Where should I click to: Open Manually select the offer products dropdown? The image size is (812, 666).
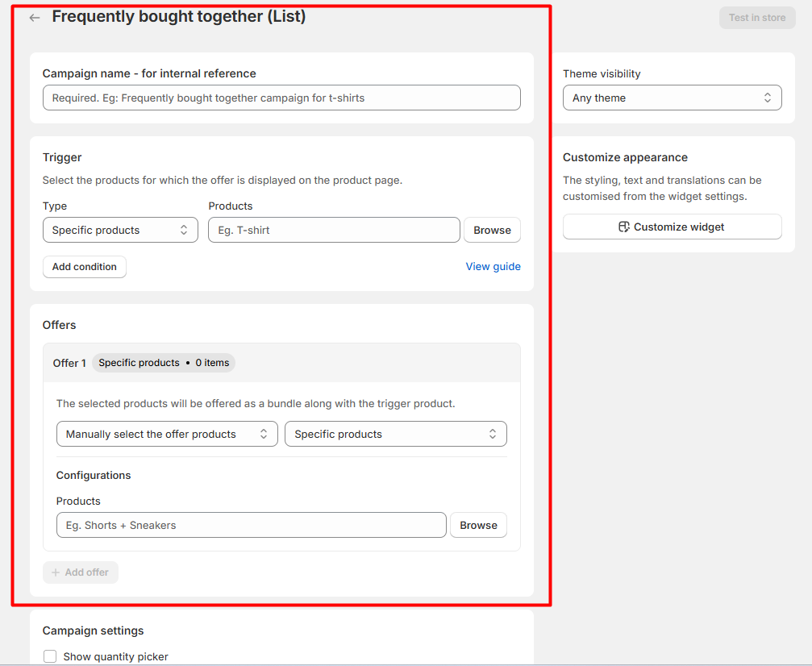(x=167, y=434)
